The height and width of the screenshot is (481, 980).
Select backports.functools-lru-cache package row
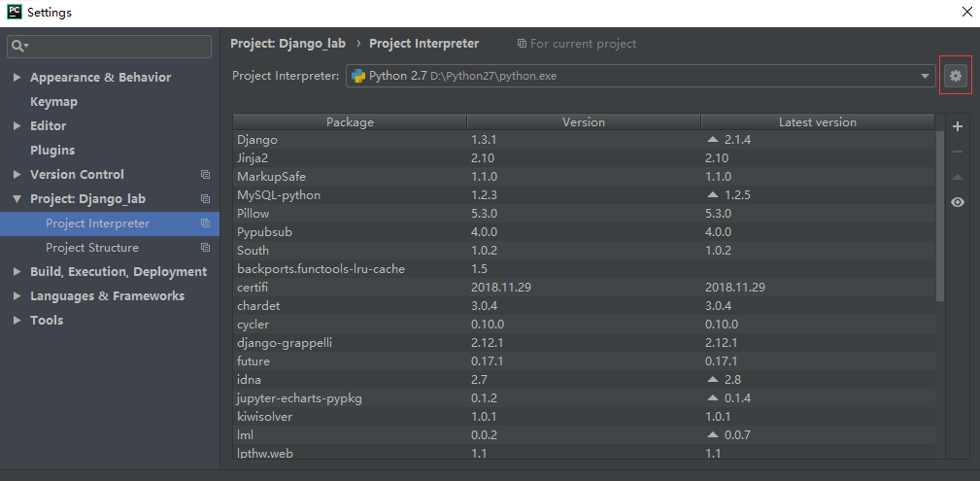tap(584, 269)
